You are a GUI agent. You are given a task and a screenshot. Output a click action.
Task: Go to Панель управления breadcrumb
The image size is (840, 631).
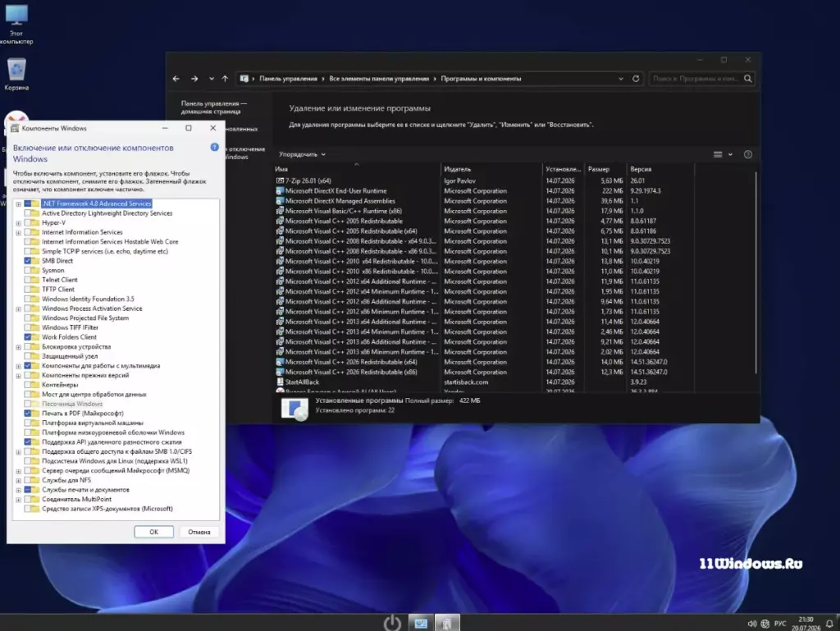coord(288,79)
